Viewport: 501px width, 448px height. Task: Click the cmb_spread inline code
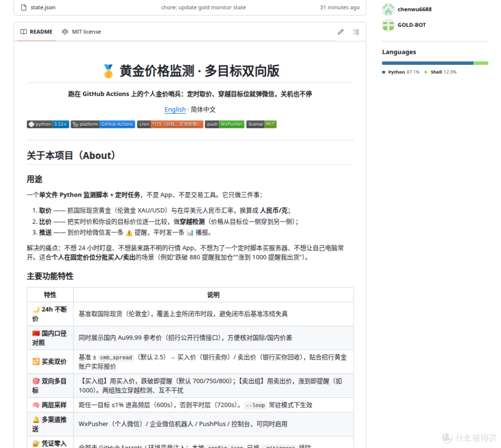[116, 358]
